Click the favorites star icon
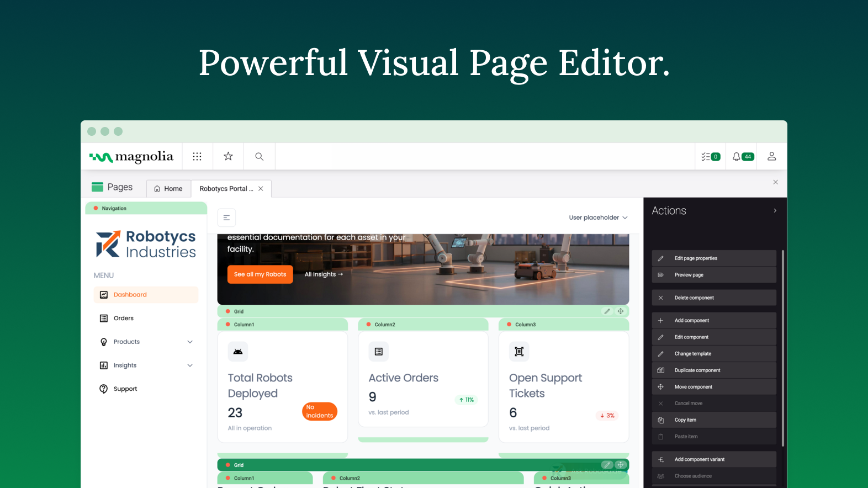This screenshot has height=488, width=868. click(228, 157)
